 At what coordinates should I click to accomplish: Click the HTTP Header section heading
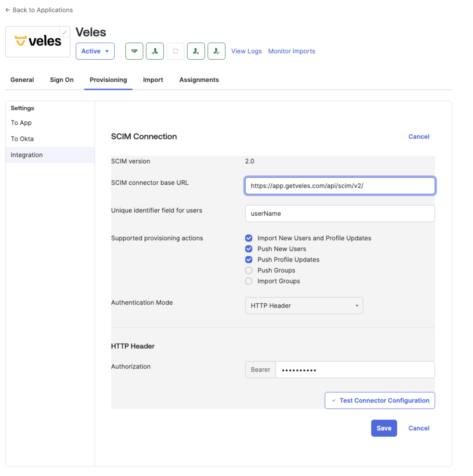click(x=133, y=346)
